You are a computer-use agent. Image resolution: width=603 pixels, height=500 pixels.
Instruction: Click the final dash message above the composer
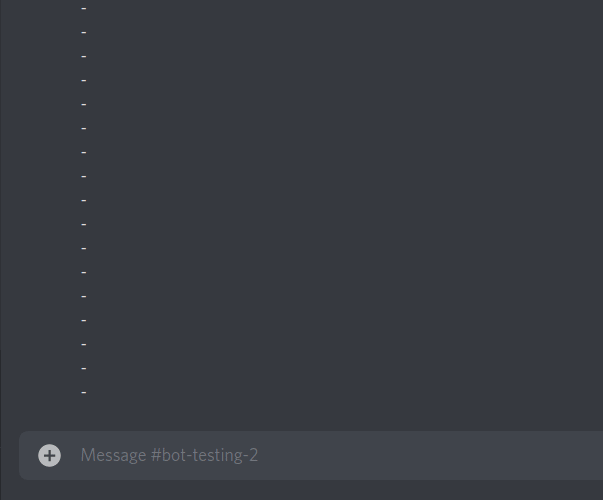84,392
